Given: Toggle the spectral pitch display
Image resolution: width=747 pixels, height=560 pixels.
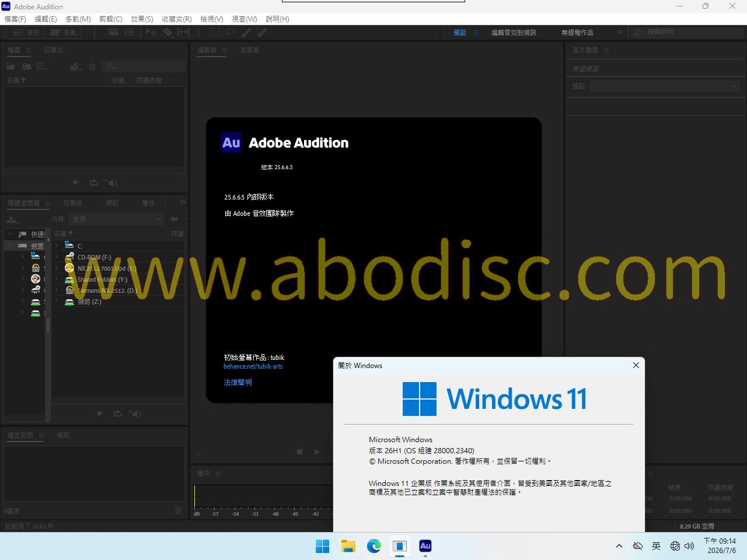Looking at the screenshot, I should (x=129, y=33).
